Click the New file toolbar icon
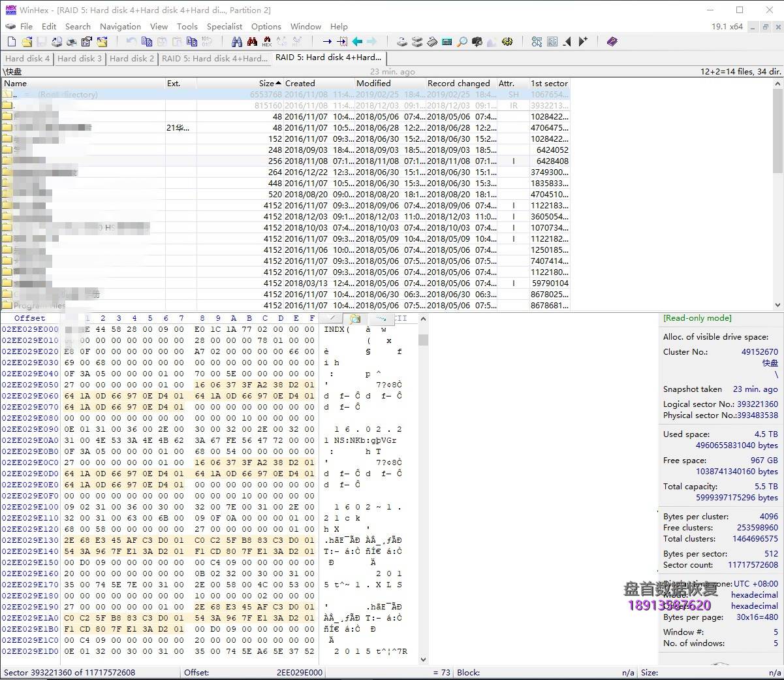784x680 pixels. [12, 42]
